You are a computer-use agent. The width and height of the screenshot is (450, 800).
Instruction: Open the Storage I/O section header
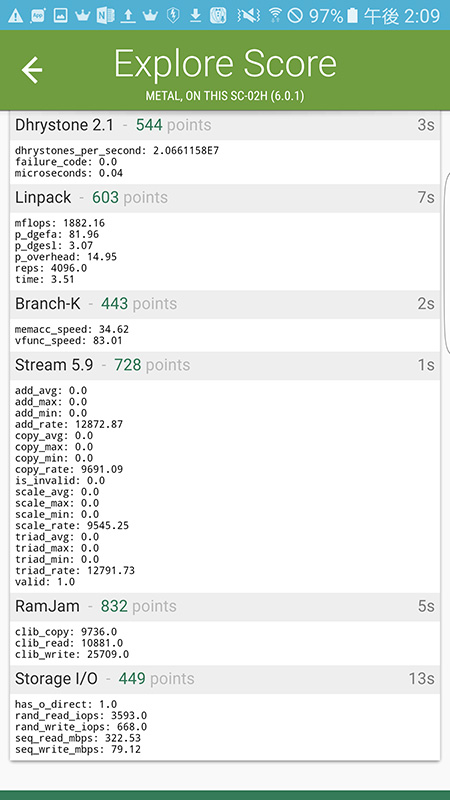tap(224, 679)
